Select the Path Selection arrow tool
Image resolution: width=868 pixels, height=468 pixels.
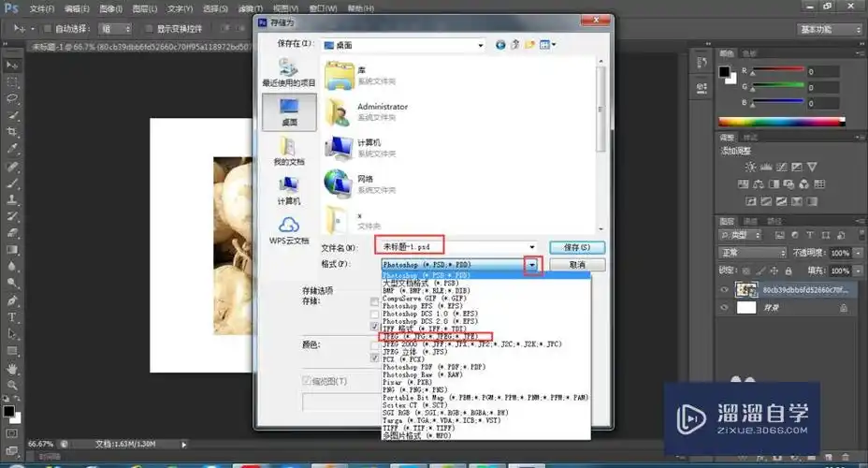(11, 334)
